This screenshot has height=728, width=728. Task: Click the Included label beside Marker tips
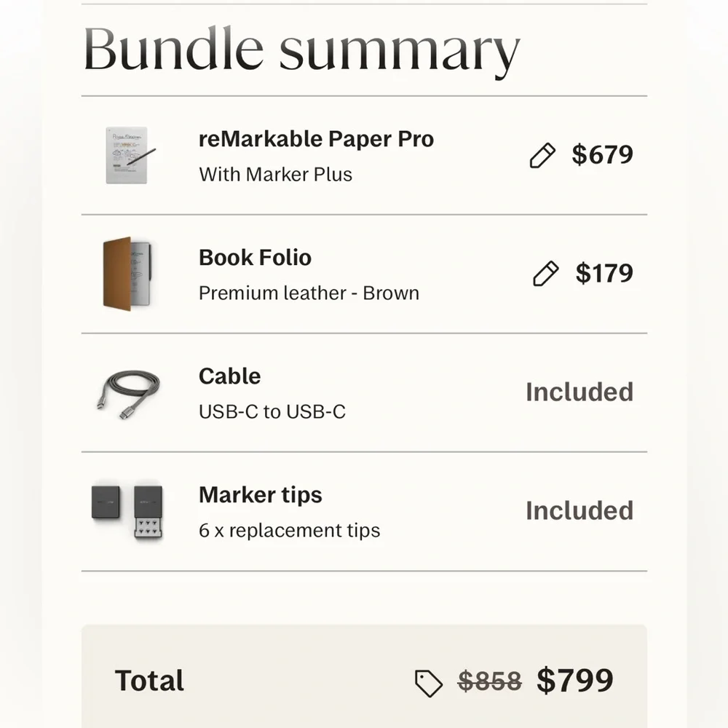coord(579,511)
